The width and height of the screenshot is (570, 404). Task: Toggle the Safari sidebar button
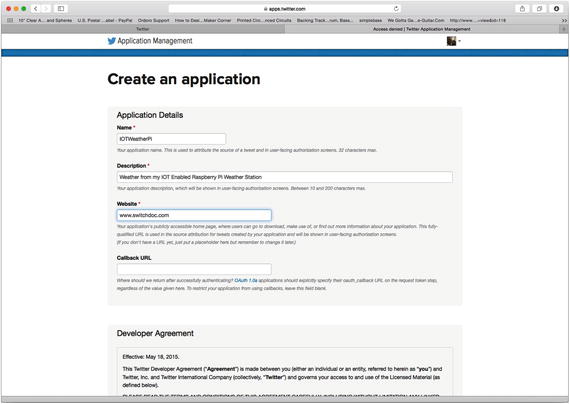click(x=61, y=8)
